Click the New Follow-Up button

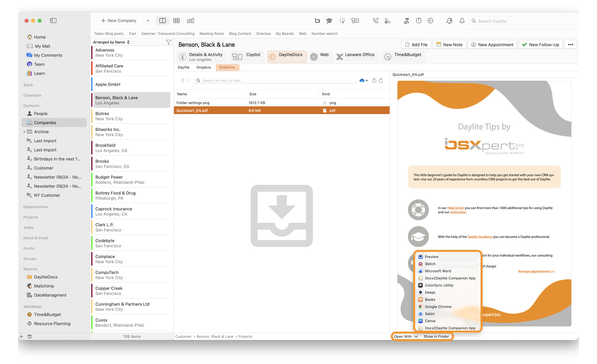click(540, 45)
